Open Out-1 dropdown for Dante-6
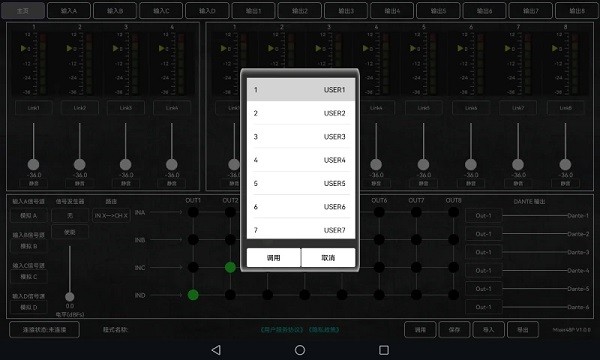The image size is (600, 360). (484, 307)
